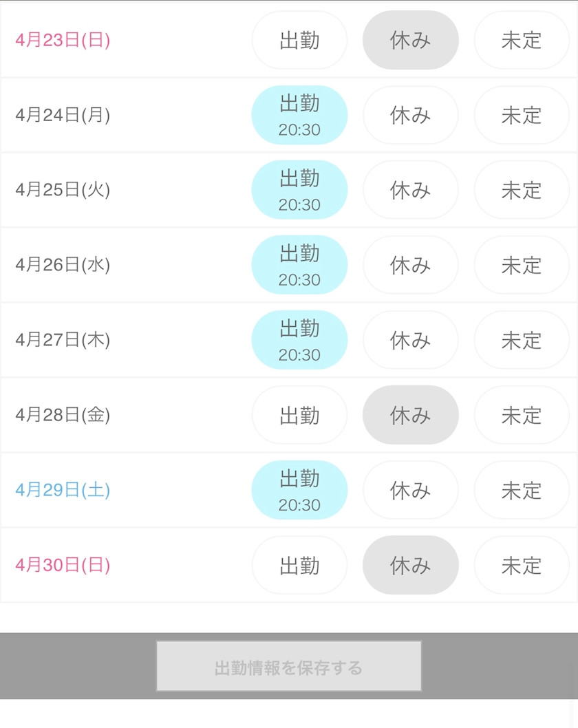The image size is (578, 728).
Task: Choose 未定 for April 26
Action: tap(522, 266)
